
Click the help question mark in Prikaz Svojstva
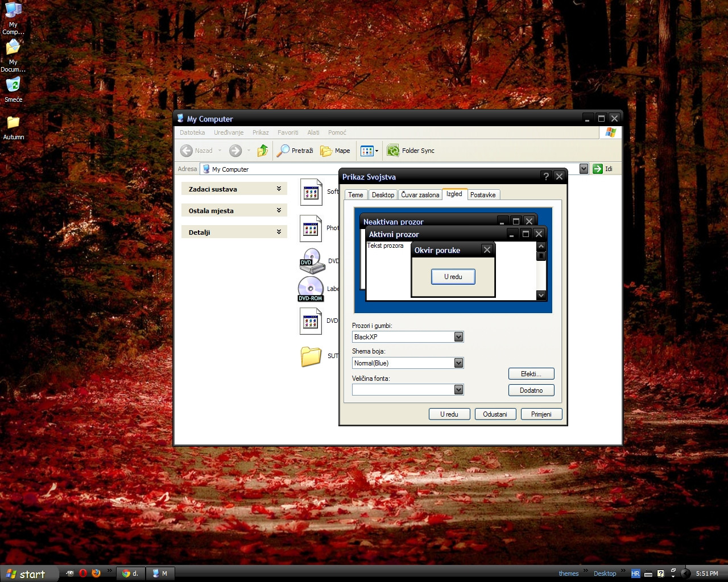pos(546,176)
